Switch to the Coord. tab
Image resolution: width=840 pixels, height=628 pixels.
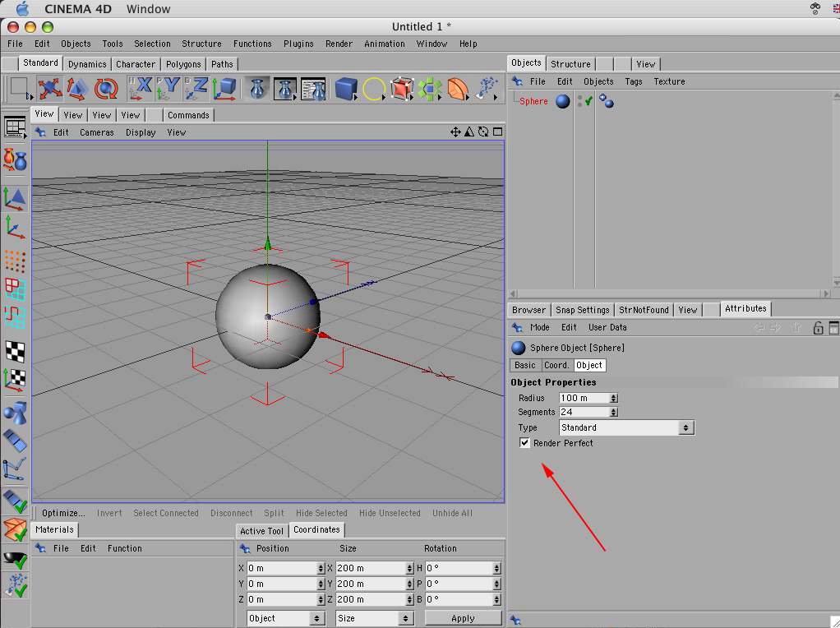556,365
